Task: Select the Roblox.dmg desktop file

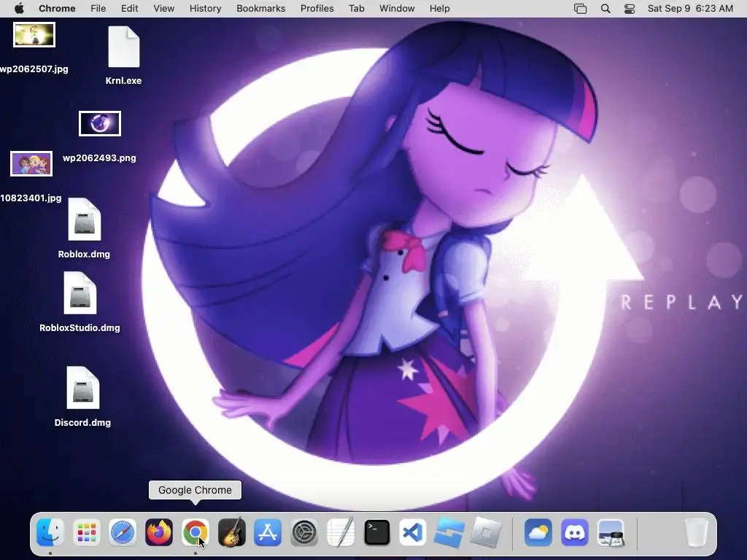Action: tap(85, 219)
